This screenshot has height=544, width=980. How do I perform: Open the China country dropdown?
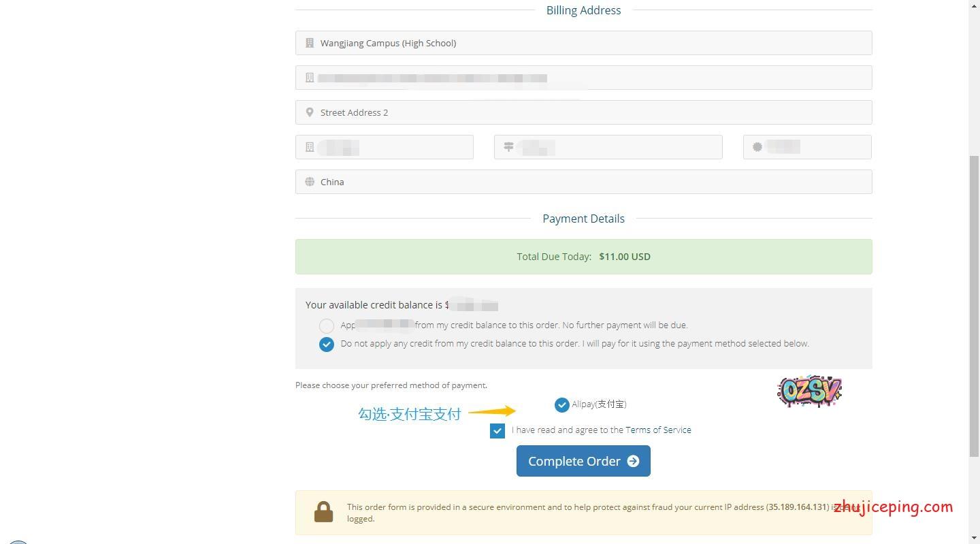click(583, 182)
